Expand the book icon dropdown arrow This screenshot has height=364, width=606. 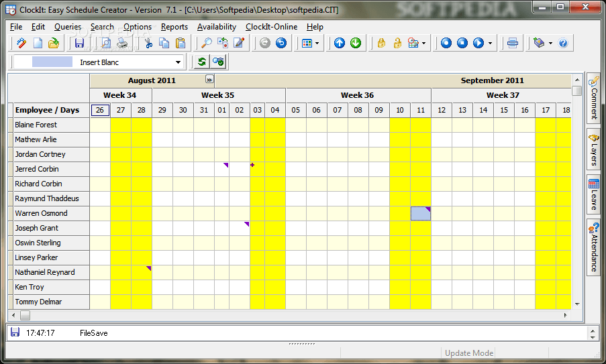pos(550,43)
